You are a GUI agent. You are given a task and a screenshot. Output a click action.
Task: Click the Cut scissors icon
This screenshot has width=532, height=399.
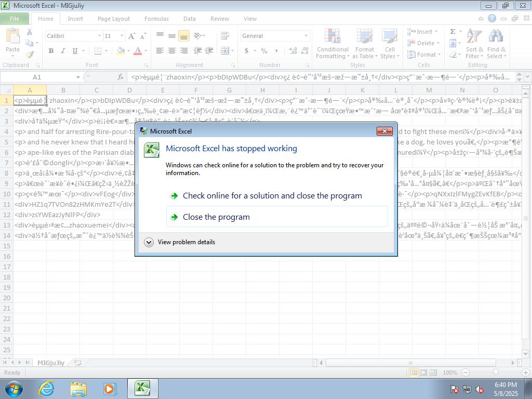(30, 32)
